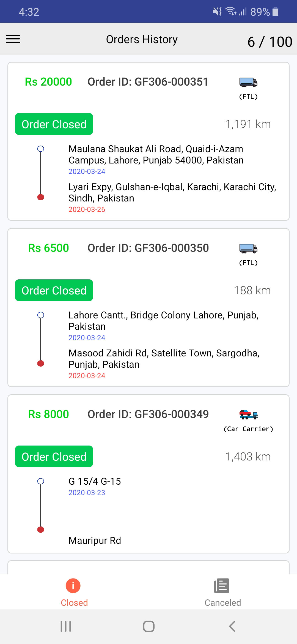This screenshot has width=297, height=644.
Task: Select the Canceled list icon
Action: [222, 586]
